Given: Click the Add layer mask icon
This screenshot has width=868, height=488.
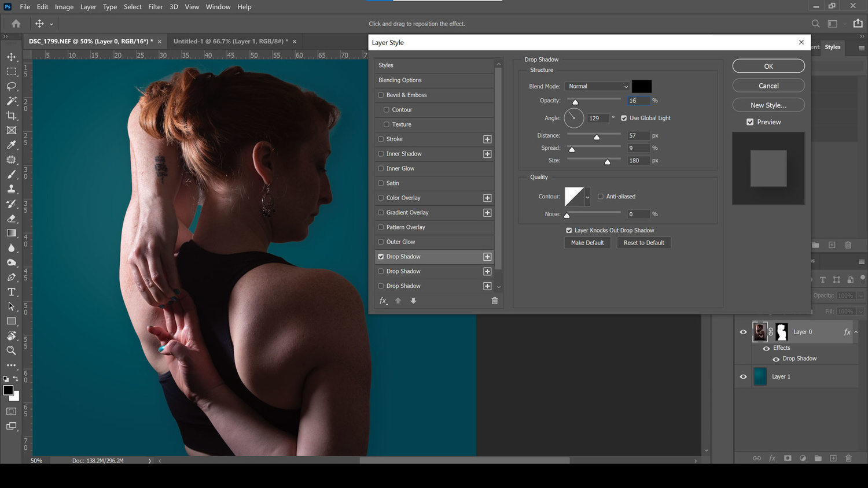Looking at the screenshot, I should pos(787,458).
